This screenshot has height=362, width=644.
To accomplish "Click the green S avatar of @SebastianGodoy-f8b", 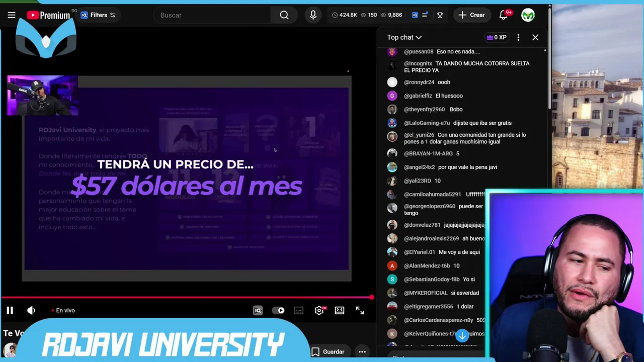I will (x=392, y=279).
